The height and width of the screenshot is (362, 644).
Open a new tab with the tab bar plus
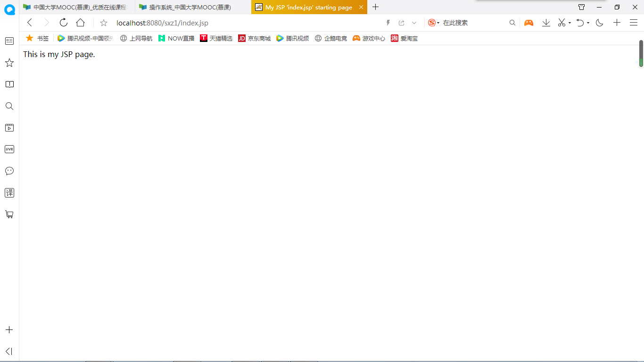pyautogui.click(x=375, y=7)
